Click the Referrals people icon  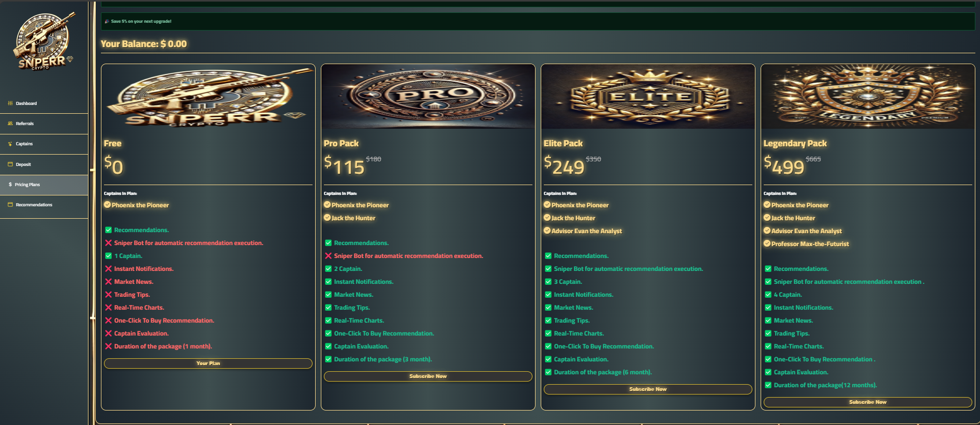[x=10, y=124]
